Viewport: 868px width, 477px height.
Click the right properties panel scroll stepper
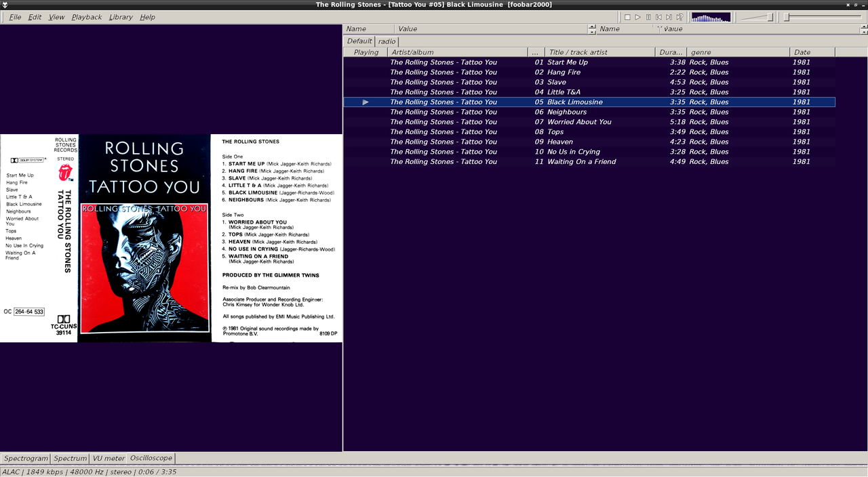pos(863,28)
